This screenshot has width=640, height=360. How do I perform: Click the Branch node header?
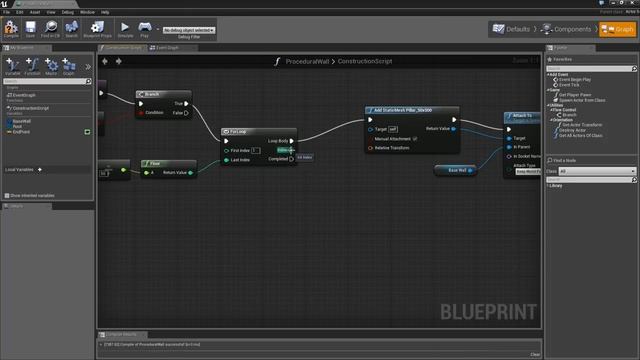tap(164, 94)
